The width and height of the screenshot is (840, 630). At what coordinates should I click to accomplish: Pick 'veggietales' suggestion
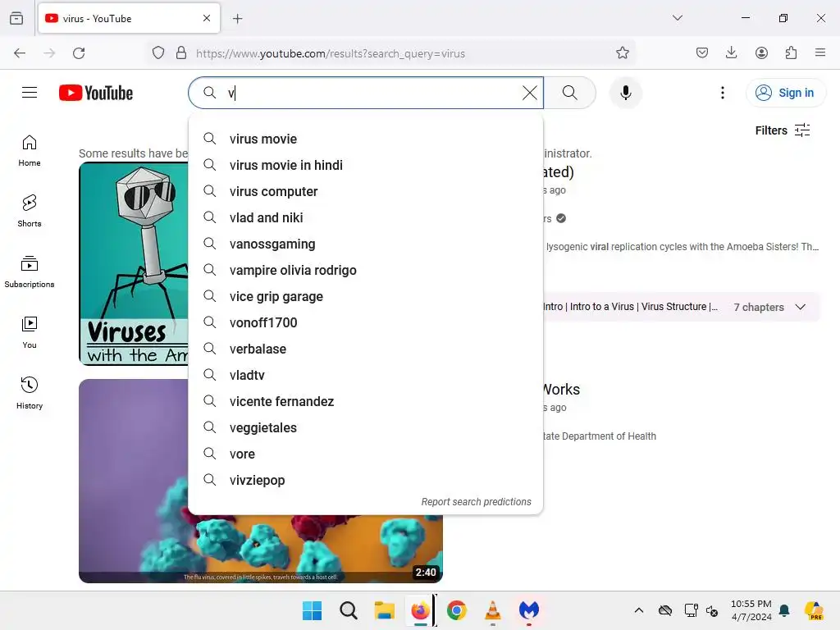point(365,427)
